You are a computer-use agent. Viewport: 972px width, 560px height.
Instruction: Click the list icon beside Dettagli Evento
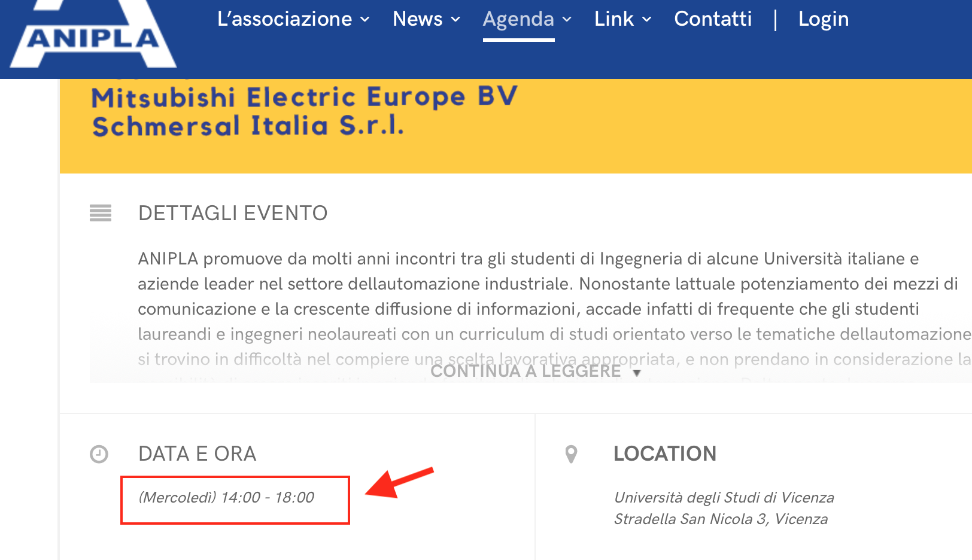coord(101,213)
